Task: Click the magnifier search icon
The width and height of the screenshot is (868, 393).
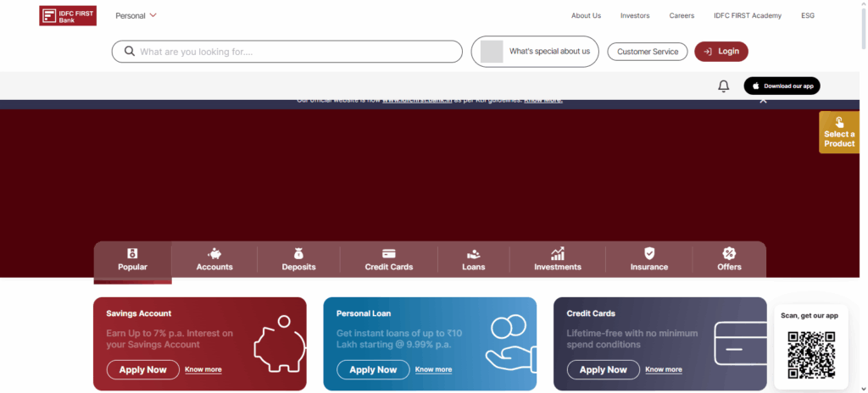Action: coord(130,52)
